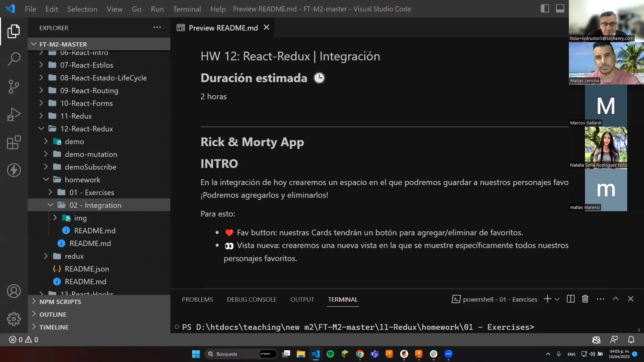Viewport: 644px width, 362px height.
Task: Click the errors and warnings status indicator
Action: [x=24, y=340]
